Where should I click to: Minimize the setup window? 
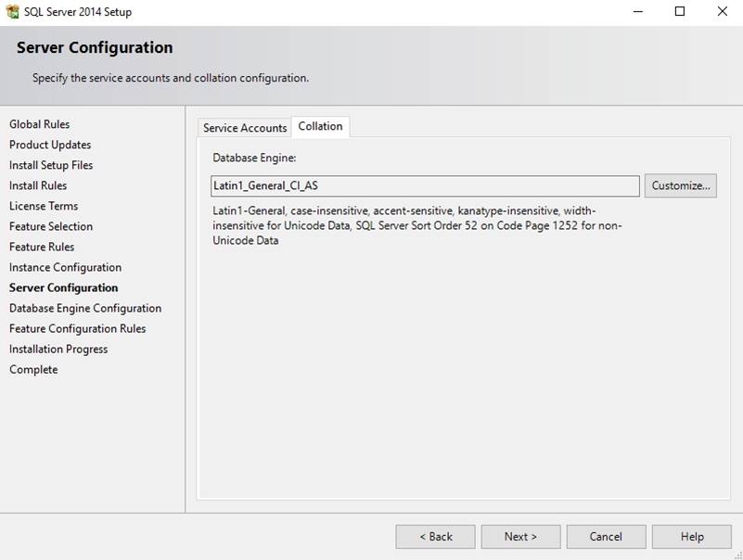(638, 11)
